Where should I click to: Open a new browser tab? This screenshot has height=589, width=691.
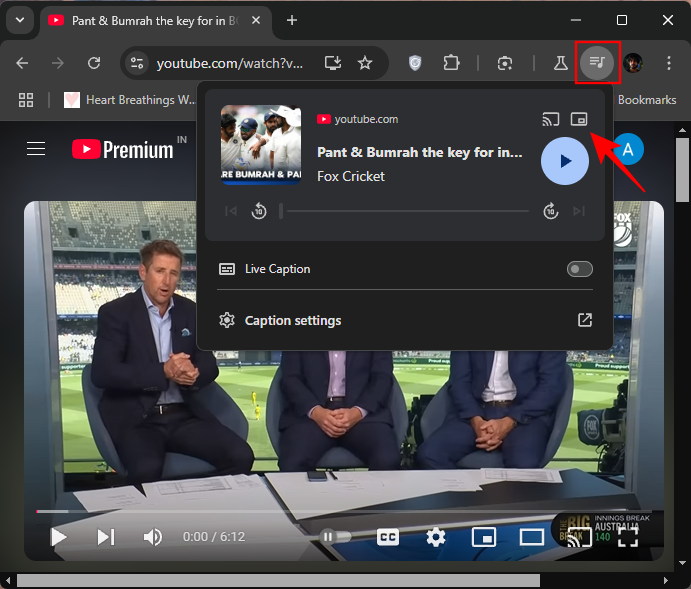pos(292,20)
